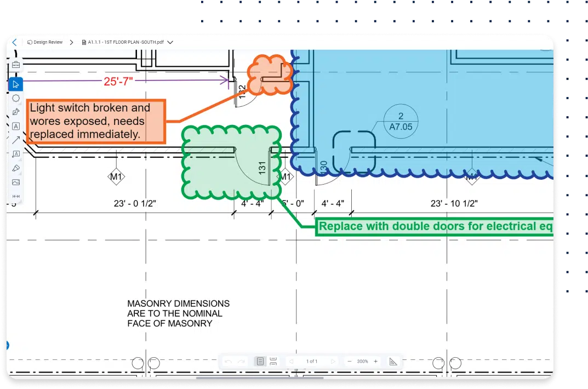The width and height of the screenshot is (588, 389).
Task: Open the set square calibration tool
Action: point(393,362)
